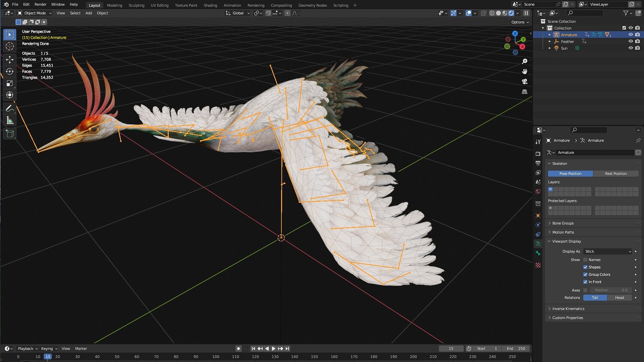This screenshot has width=644, height=362.
Task: Open the Render menu
Action: [40, 4]
